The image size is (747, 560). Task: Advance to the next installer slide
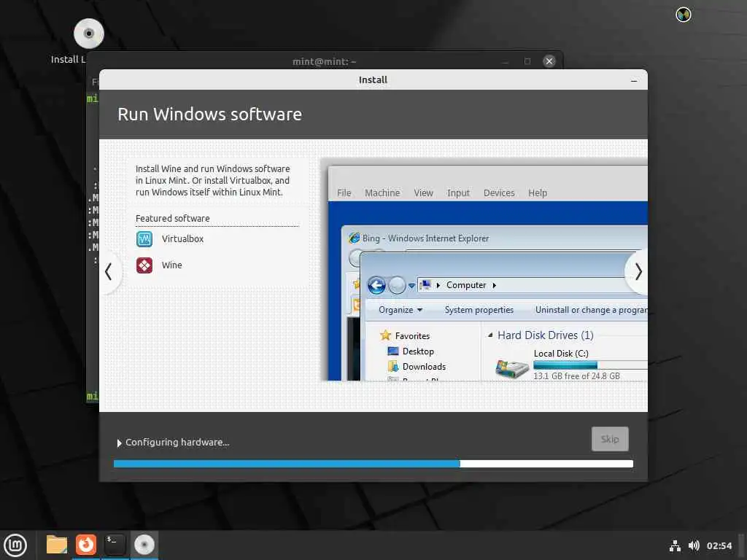click(x=638, y=272)
